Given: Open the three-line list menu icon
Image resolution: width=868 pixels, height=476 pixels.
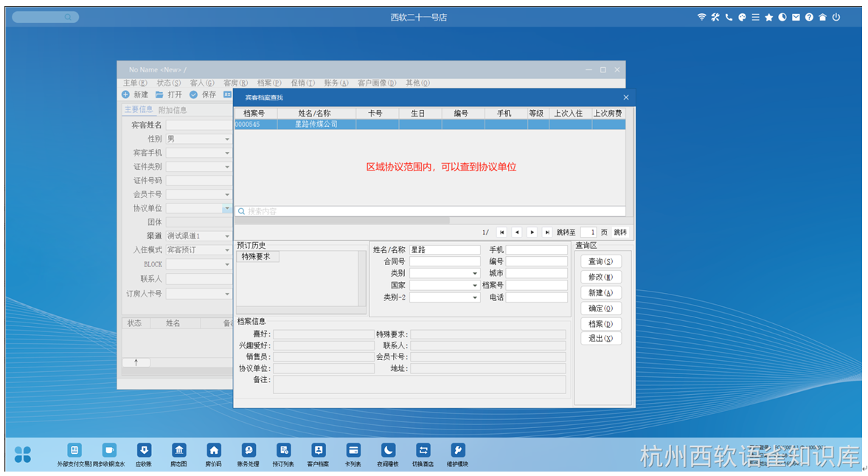Looking at the screenshot, I should pos(756,17).
